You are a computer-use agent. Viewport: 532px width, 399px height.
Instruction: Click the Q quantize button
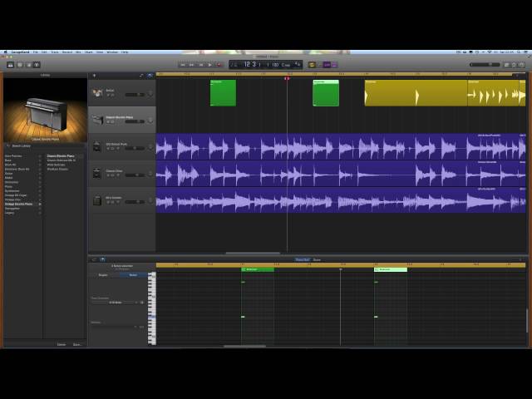142,303
